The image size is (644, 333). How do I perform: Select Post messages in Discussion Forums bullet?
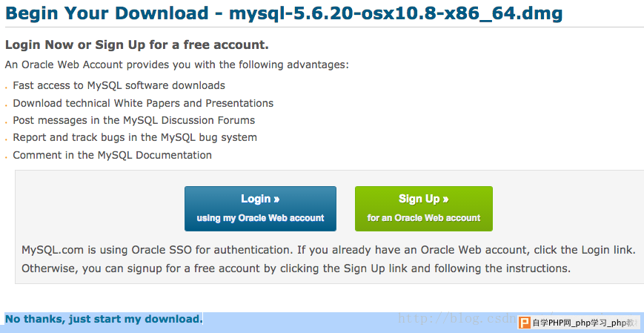pos(134,120)
